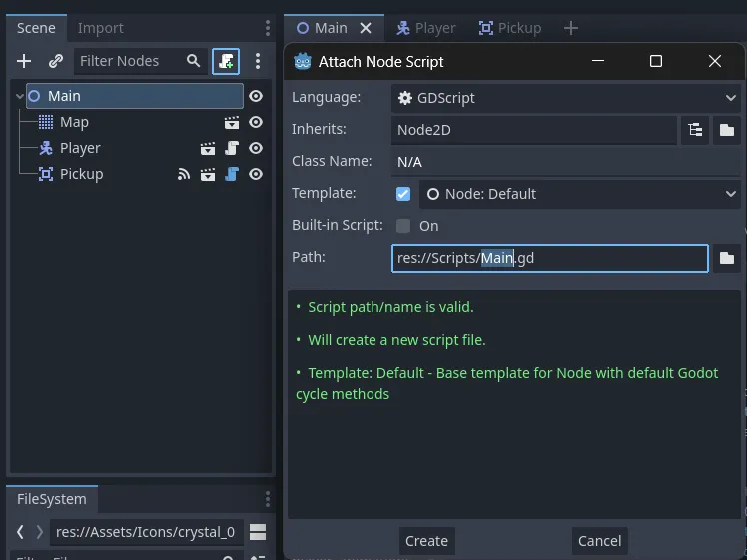Open the Scene dock options dots
Viewport: 747px width, 560px height.
pyautogui.click(x=268, y=28)
